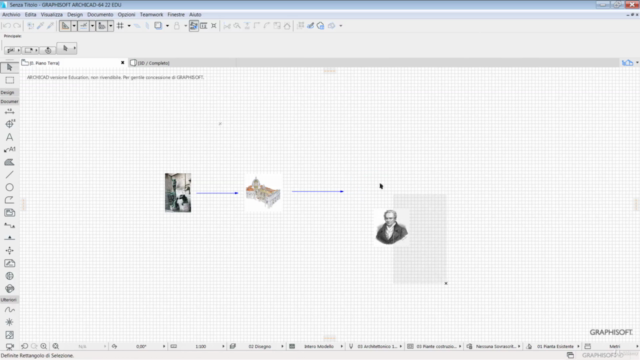Click the Undo icon

coord(7,26)
